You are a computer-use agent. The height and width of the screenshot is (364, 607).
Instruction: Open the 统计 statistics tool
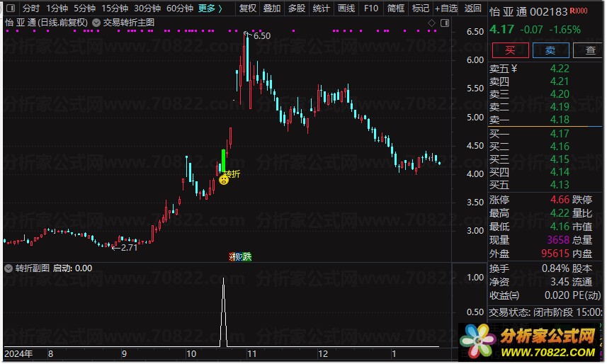[322, 8]
